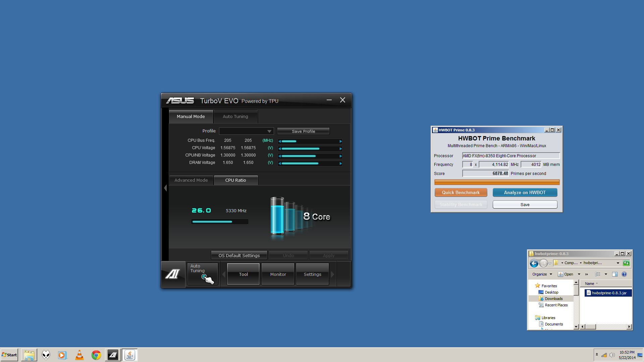Open the Tool menu in AI Suite
This screenshot has height=362, width=644.
(244, 274)
